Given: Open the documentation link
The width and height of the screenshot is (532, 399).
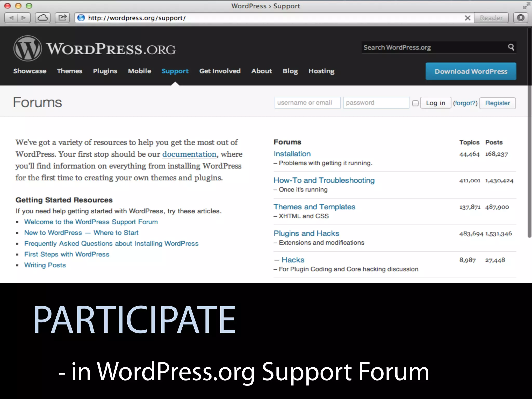Looking at the screenshot, I should tap(189, 154).
